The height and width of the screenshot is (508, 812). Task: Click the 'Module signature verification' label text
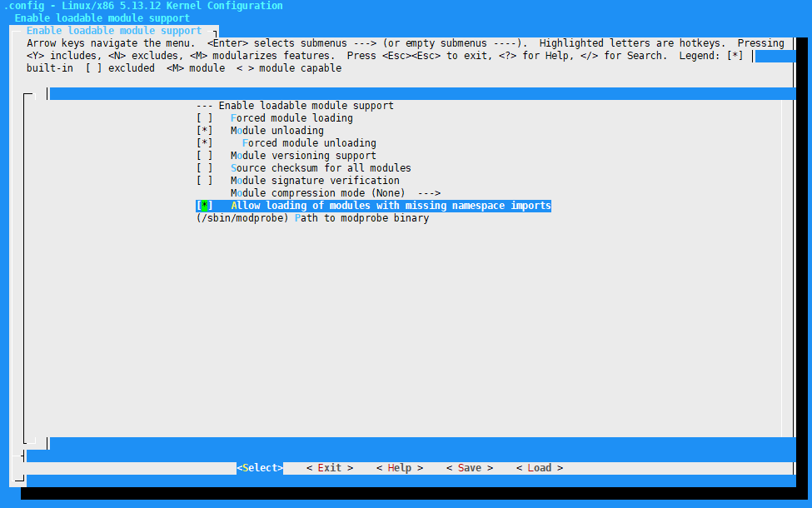(x=315, y=180)
